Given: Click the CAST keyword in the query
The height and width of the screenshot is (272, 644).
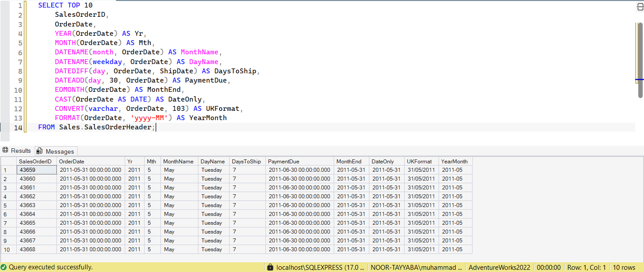Looking at the screenshot, I should (x=63, y=99).
